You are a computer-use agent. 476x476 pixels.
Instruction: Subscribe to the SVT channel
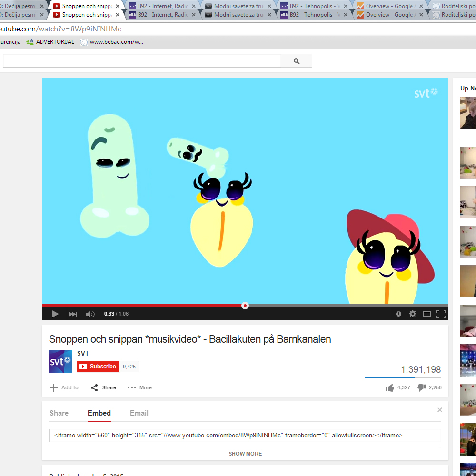pos(98,367)
